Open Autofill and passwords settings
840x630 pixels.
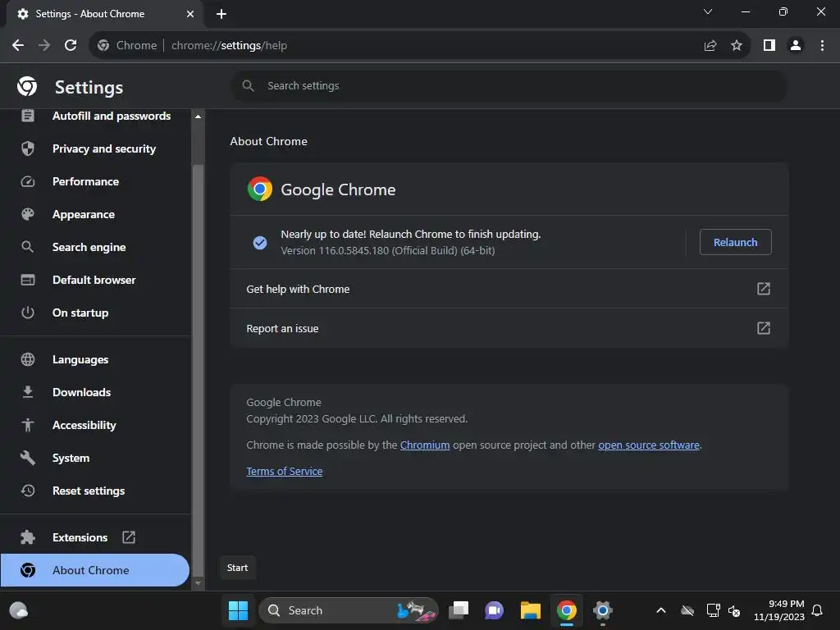pyautogui.click(x=95, y=116)
